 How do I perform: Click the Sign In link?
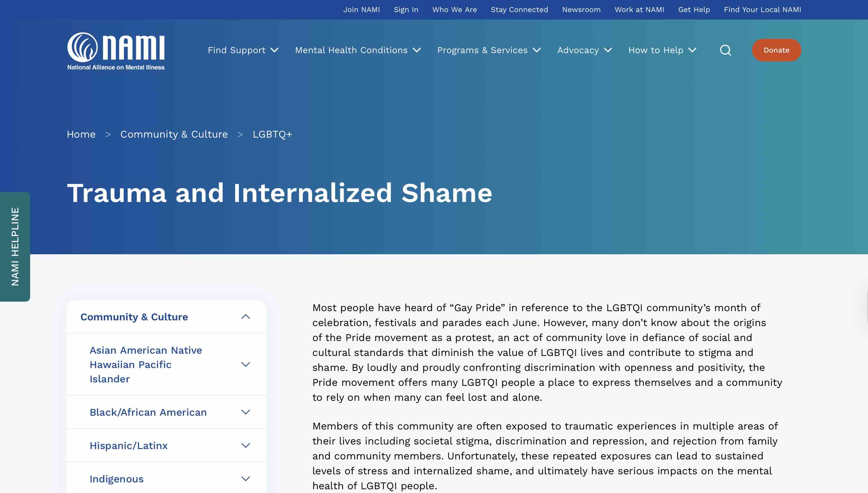coord(406,9)
